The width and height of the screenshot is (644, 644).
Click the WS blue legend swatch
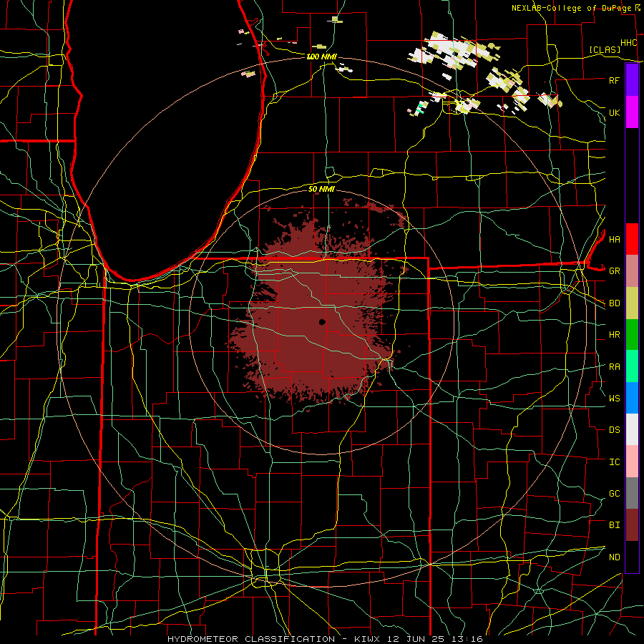pyautogui.click(x=632, y=398)
